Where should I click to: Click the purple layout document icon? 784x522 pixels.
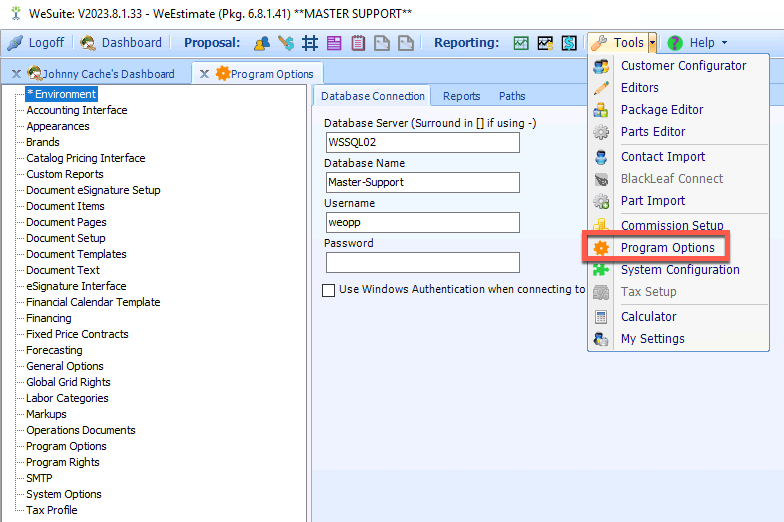coord(334,43)
